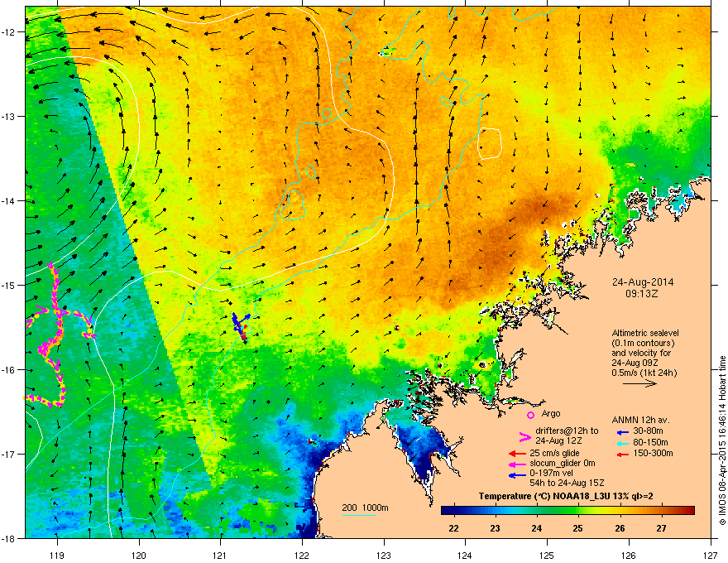Click the '25 cm/s glide' legend label

554,453
